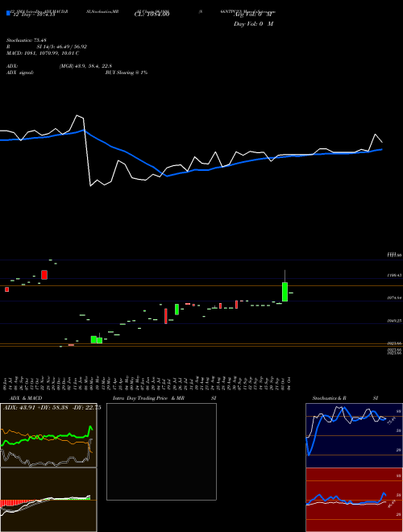Click the red RSI chart panel
Image resolution: width=403 pixels, height=532 pixels.
354,500
